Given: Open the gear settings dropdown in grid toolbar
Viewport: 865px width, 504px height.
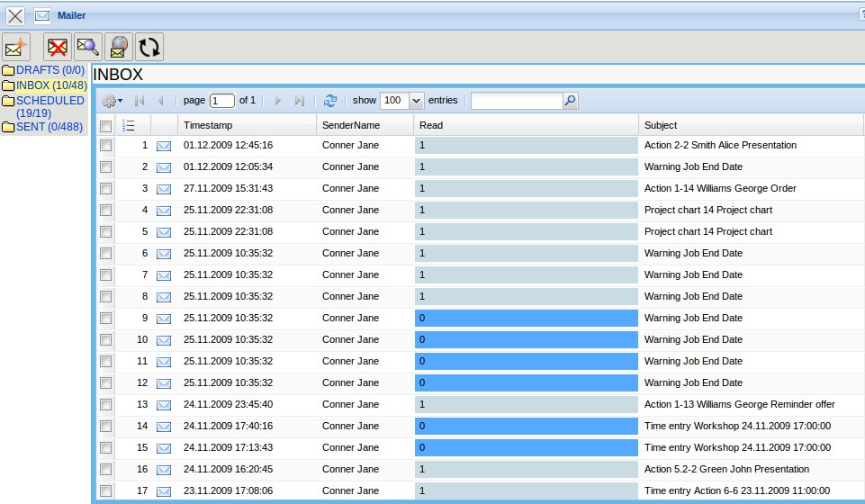Looking at the screenshot, I should 112,101.
